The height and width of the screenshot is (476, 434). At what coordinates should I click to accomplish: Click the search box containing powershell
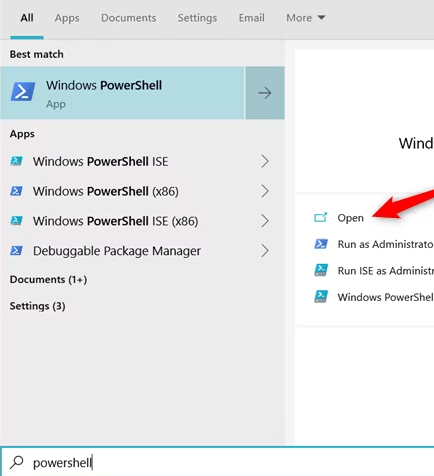click(217, 462)
